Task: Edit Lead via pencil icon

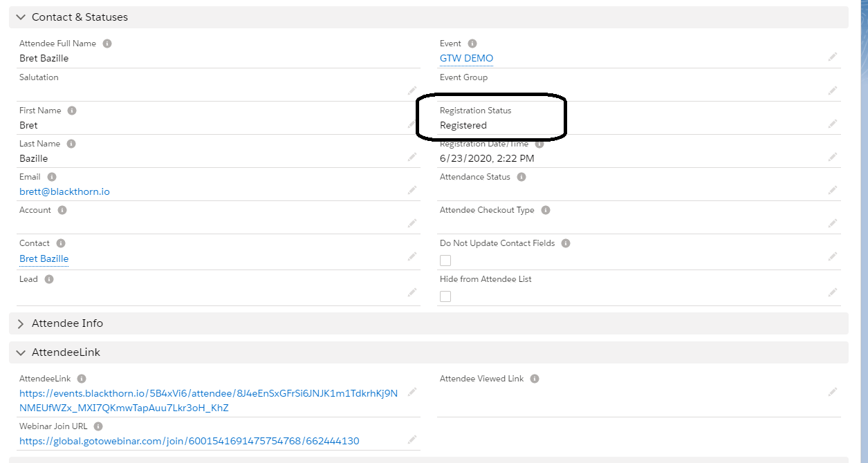Action: click(x=412, y=292)
